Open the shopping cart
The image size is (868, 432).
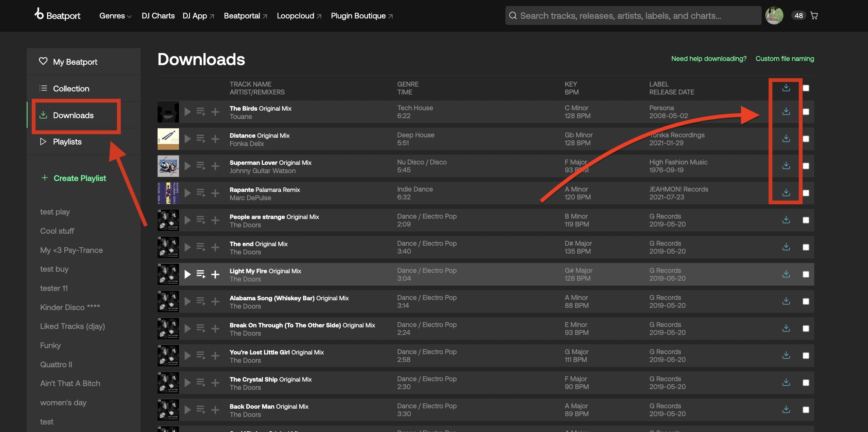814,15
